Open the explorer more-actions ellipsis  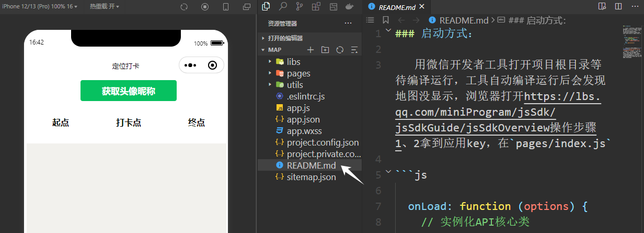348,23
